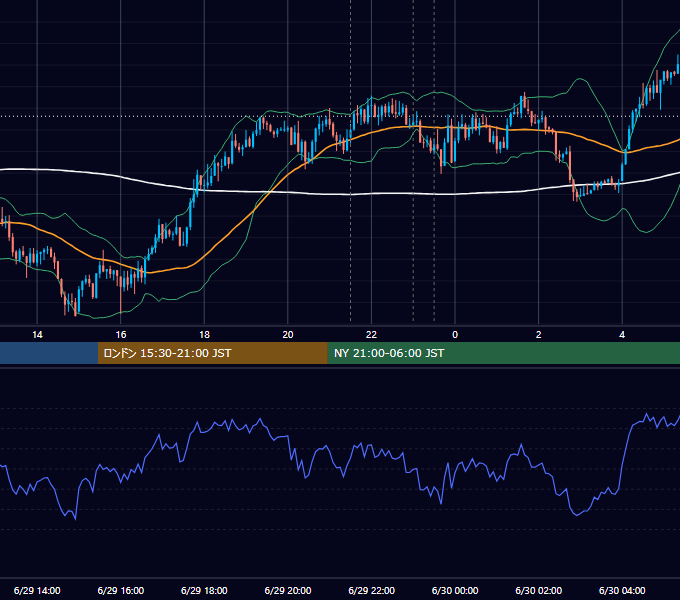Click the 2 hour axis label
The height and width of the screenshot is (600, 680).
click(539, 335)
